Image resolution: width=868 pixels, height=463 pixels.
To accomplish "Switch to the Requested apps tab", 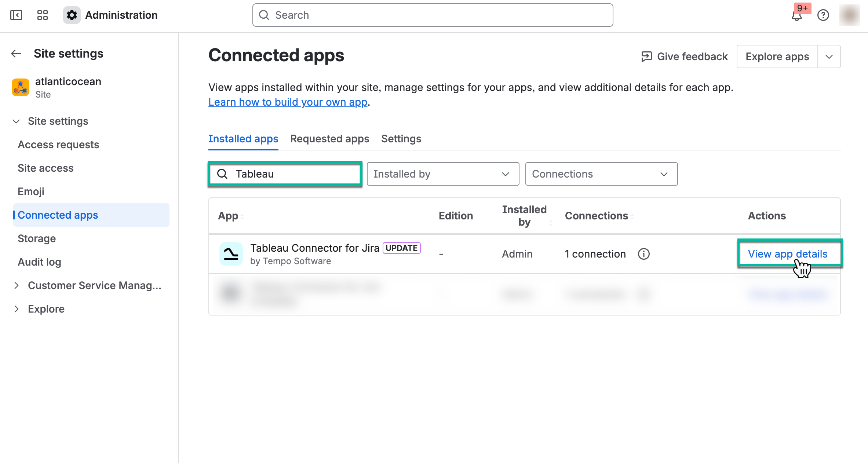I will coord(329,139).
